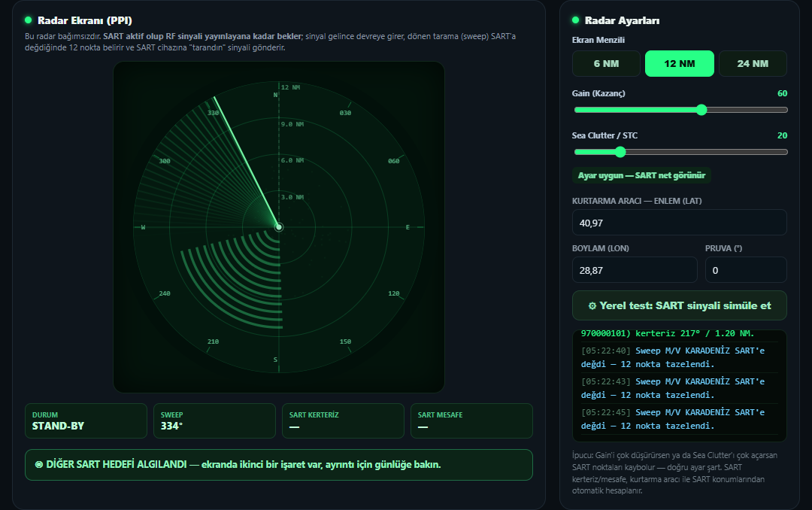
Task: Click the radar center origin marker
Action: pos(279,227)
